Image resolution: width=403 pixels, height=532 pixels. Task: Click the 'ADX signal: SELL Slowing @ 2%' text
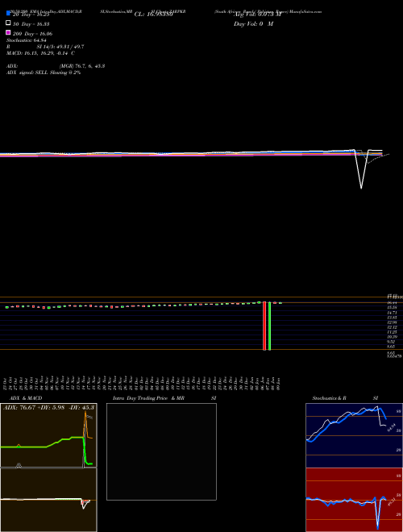[x=44, y=73]
